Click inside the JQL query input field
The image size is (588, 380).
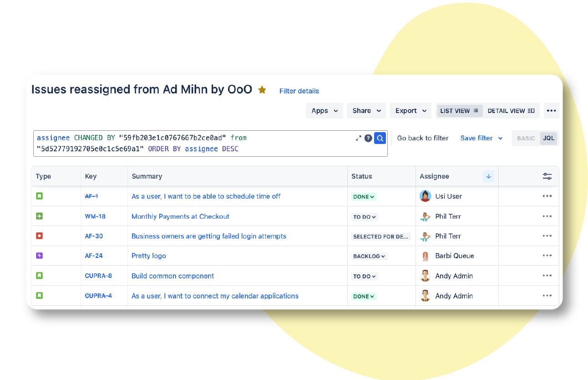pos(205,143)
